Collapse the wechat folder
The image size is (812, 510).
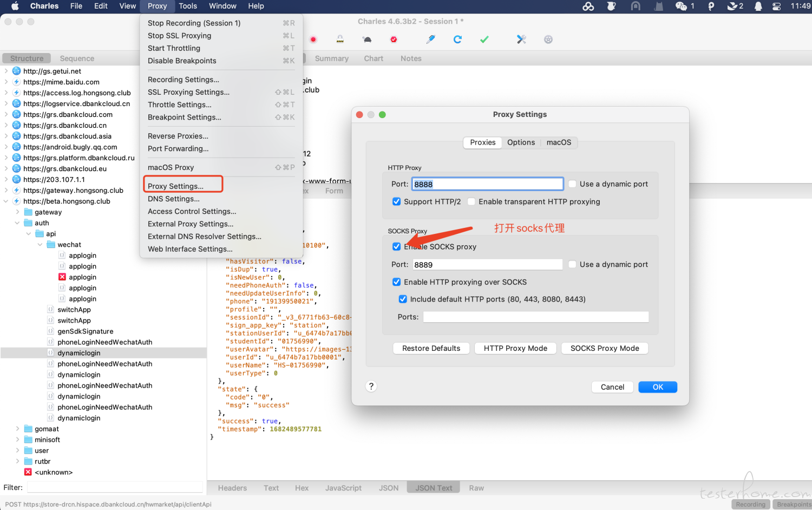coord(40,244)
